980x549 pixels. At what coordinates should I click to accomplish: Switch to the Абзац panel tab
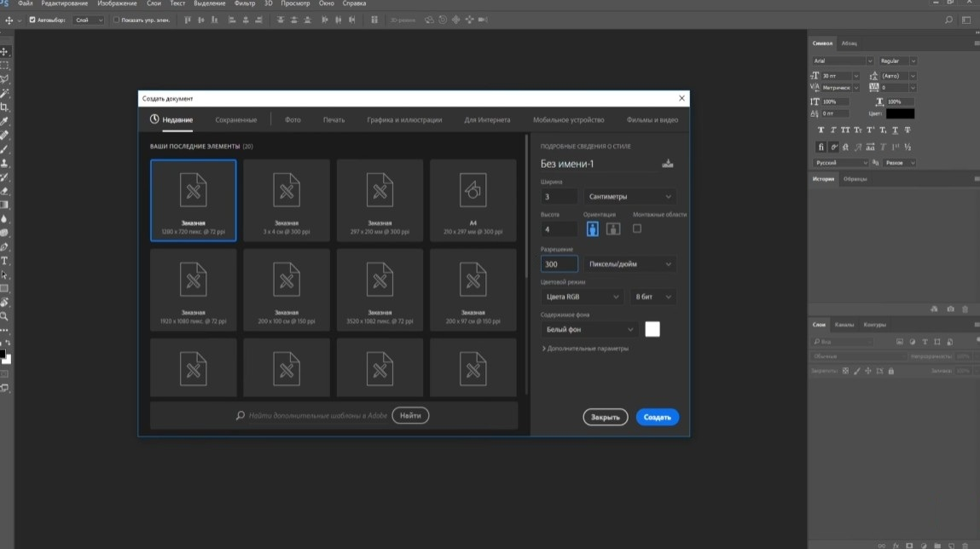click(849, 43)
